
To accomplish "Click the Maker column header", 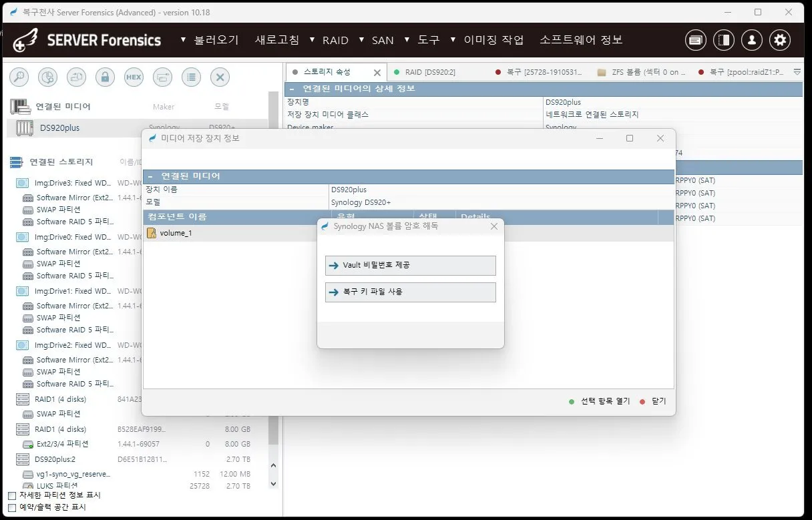I will pos(164,107).
